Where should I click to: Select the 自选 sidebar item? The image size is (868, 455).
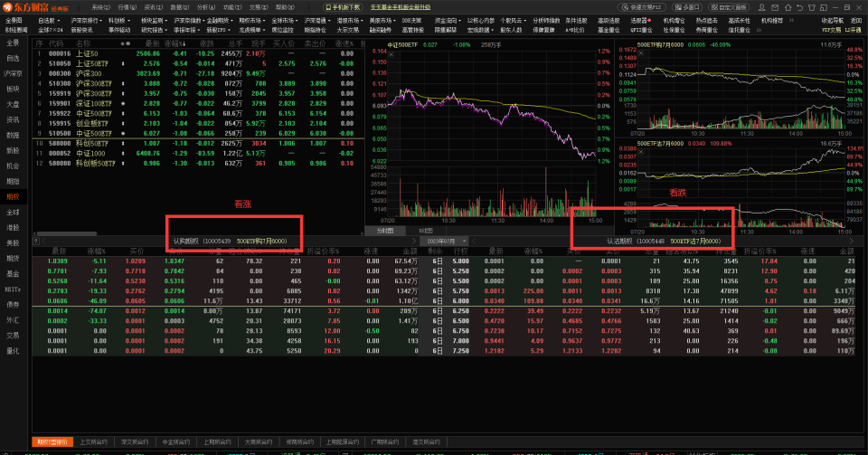pos(14,58)
